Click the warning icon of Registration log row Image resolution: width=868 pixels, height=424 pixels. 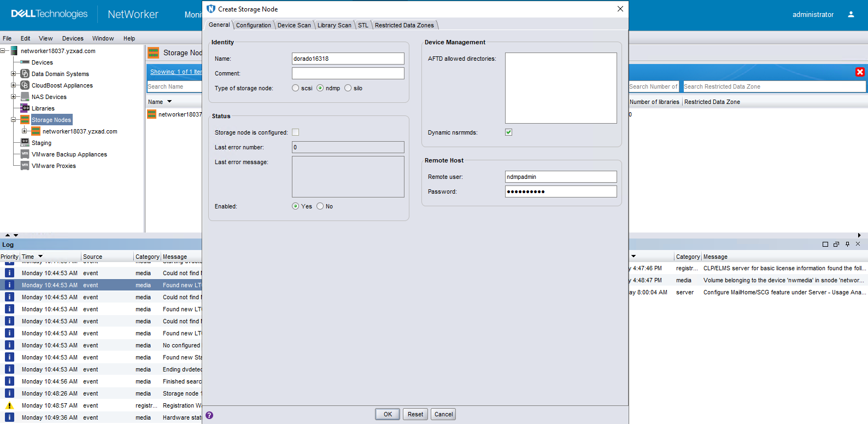click(9, 405)
